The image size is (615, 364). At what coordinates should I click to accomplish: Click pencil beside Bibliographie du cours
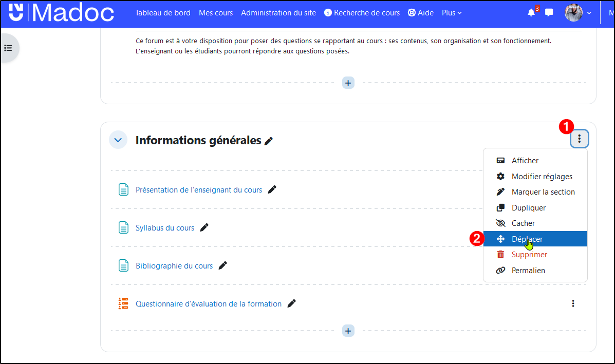[x=222, y=265]
